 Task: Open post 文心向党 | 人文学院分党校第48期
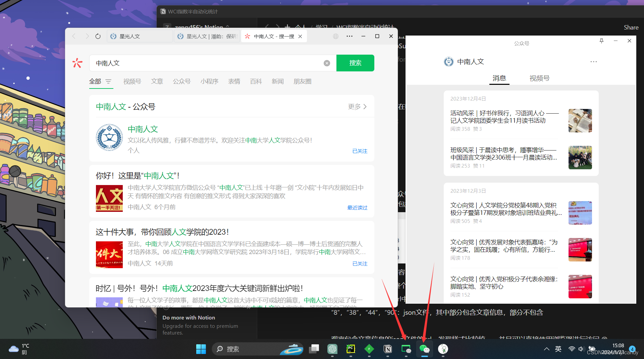(506, 209)
